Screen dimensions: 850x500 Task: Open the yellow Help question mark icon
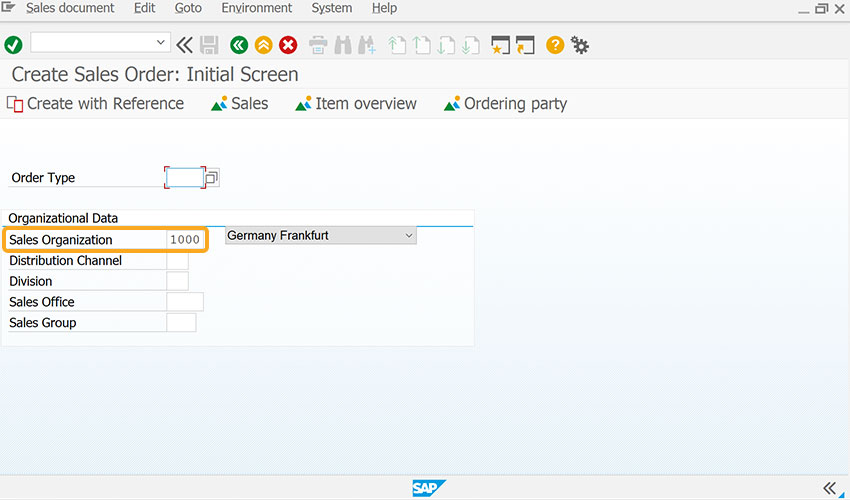(x=555, y=45)
